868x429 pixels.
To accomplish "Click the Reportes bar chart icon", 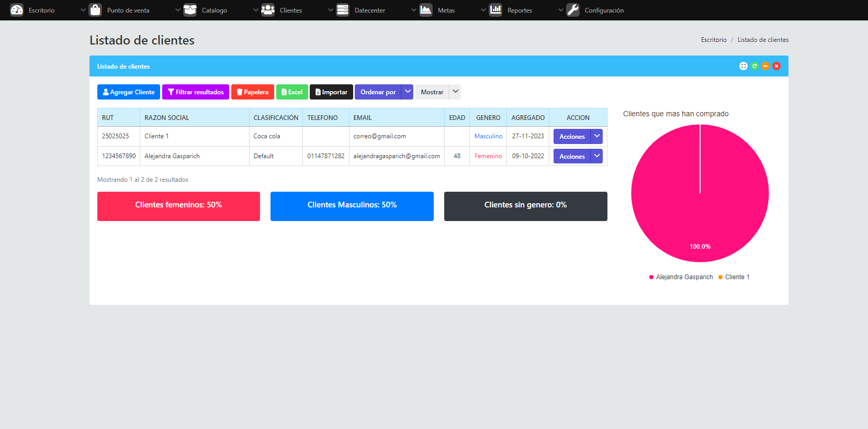I will [495, 10].
